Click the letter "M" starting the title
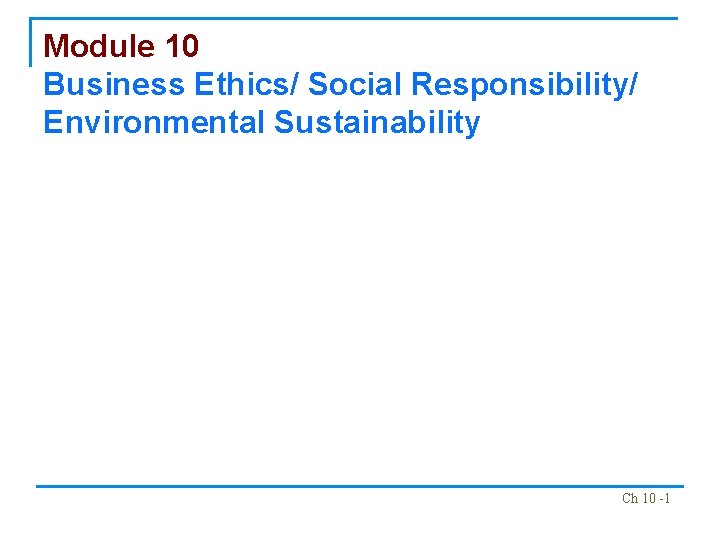Image resolution: width=720 pixels, height=540 pixels. pos(57,46)
